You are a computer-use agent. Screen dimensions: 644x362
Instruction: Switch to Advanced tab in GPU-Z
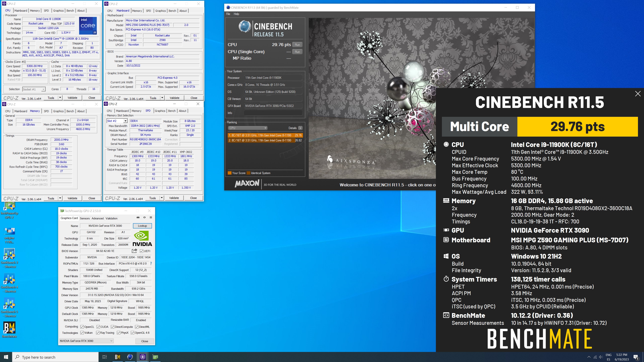coord(97,218)
